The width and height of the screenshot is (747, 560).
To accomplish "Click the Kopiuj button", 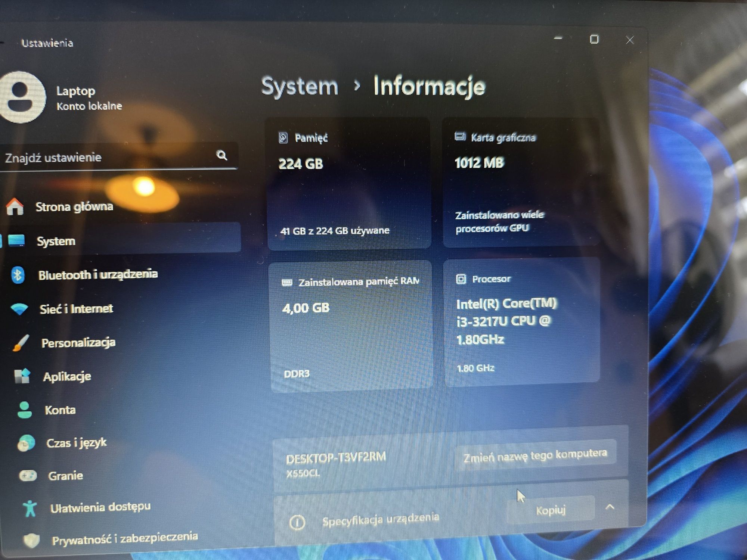I will pyautogui.click(x=551, y=510).
